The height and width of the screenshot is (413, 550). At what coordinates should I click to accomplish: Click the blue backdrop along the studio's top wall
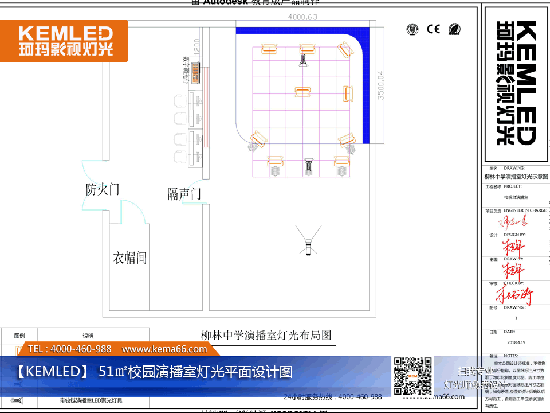point(303,31)
